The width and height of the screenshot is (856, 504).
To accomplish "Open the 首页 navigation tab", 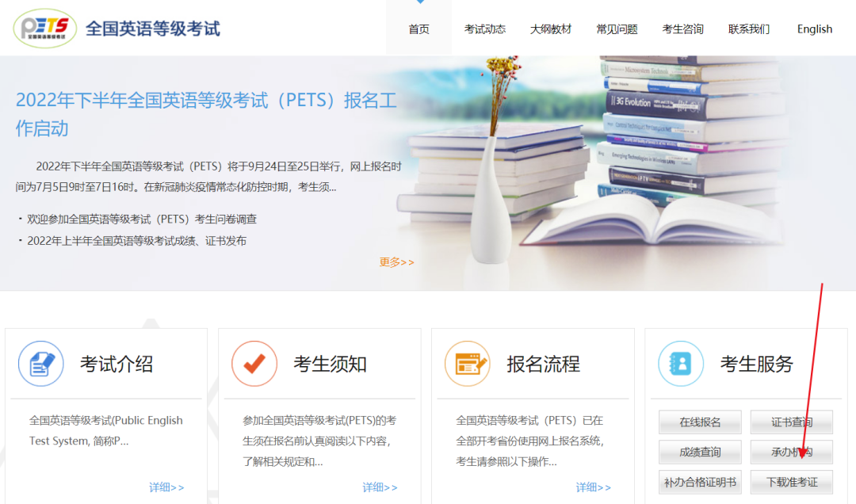I will (x=418, y=29).
